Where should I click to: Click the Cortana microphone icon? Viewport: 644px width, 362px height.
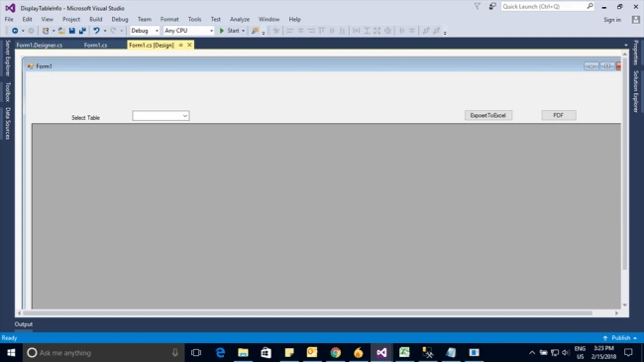coord(175,352)
